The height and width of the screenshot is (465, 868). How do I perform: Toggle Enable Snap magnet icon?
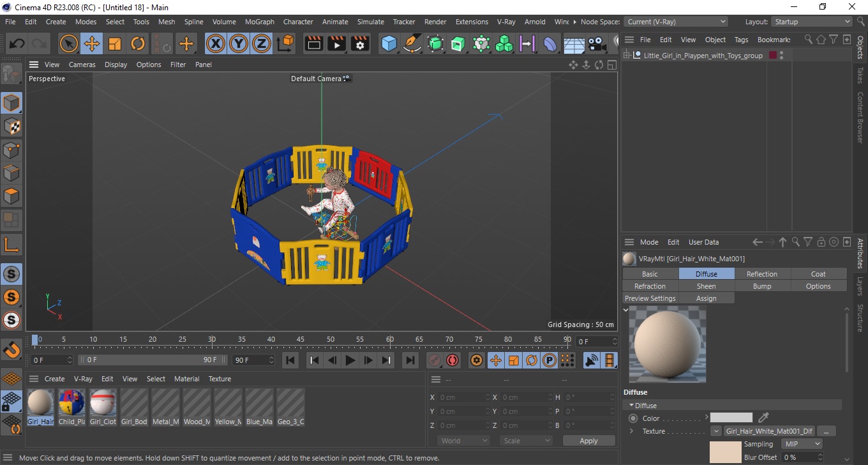[11, 349]
